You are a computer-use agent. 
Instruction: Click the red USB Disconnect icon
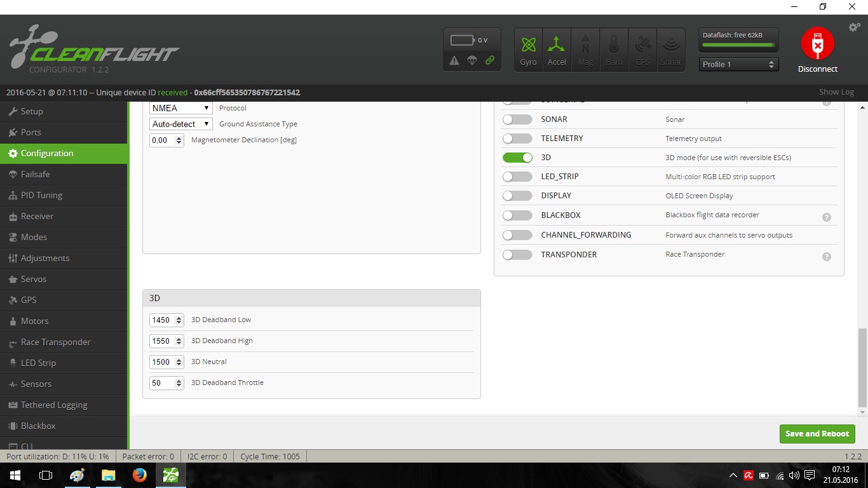pyautogui.click(x=817, y=44)
